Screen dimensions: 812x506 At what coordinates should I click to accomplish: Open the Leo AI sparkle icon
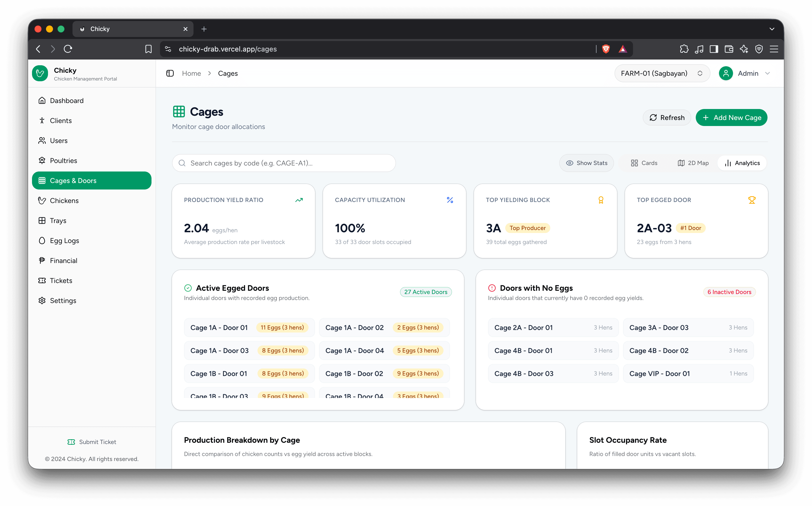[x=744, y=49]
